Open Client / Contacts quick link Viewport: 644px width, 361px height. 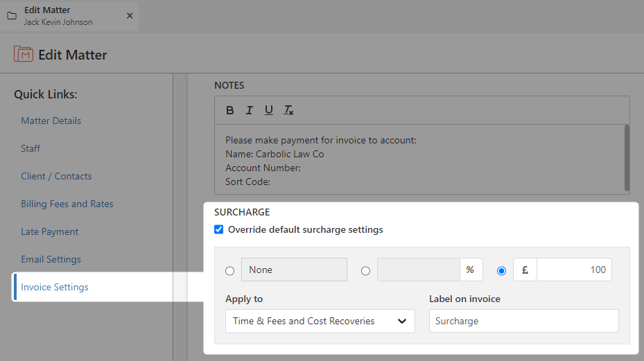pyautogui.click(x=56, y=176)
